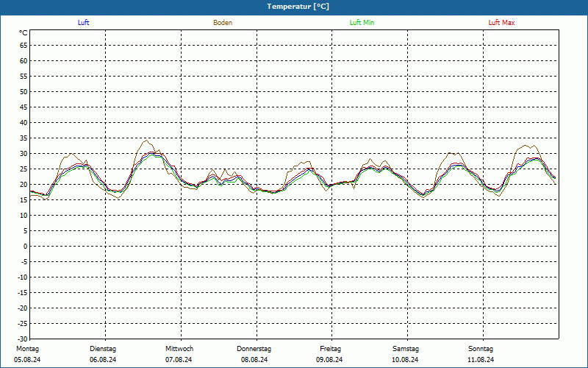Viewport: 588px width, 368px height.
Task: Click the °C axis unit label
Action: point(24,33)
